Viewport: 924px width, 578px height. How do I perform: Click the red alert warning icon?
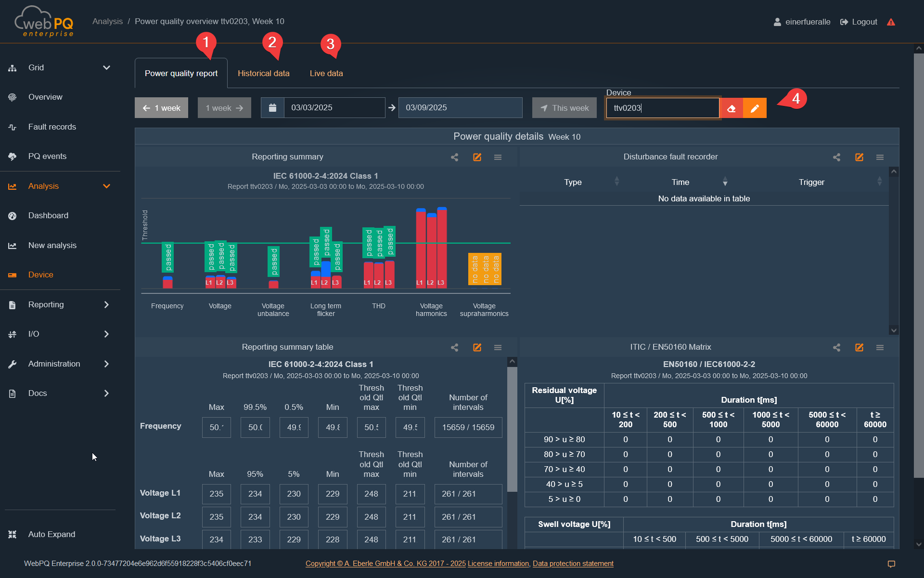(x=891, y=22)
